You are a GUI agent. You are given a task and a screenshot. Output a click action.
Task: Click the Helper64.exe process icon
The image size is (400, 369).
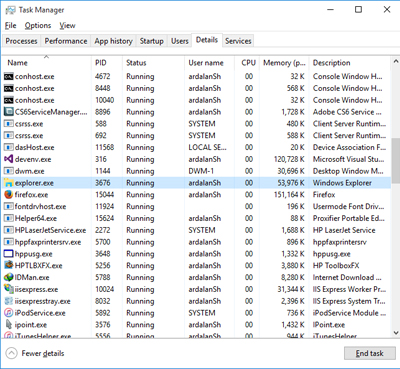pos(8,218)
